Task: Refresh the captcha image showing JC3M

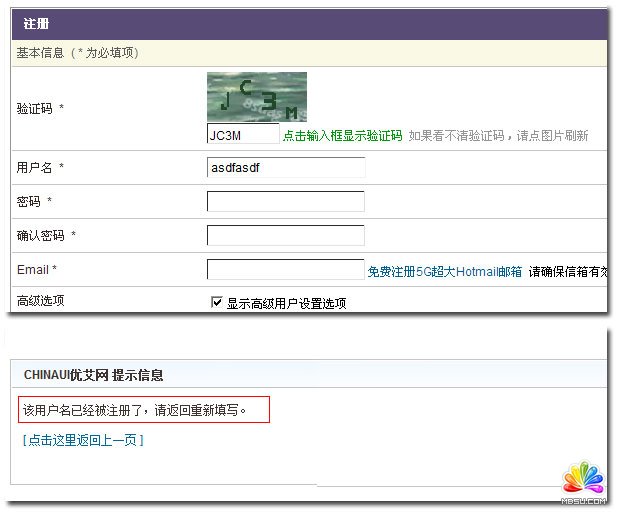Action: coord(256,96)
